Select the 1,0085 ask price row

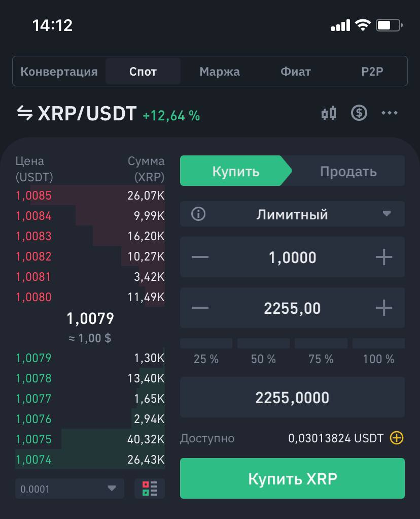tap(90, 196)
